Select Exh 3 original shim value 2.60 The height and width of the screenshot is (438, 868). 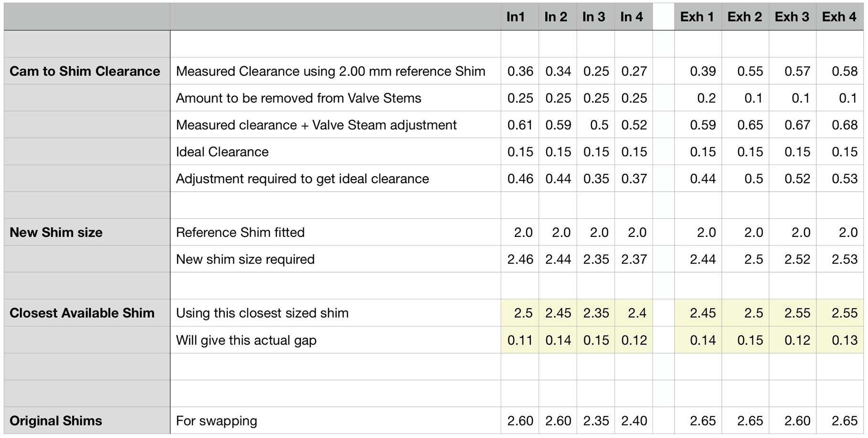point(797,421)
